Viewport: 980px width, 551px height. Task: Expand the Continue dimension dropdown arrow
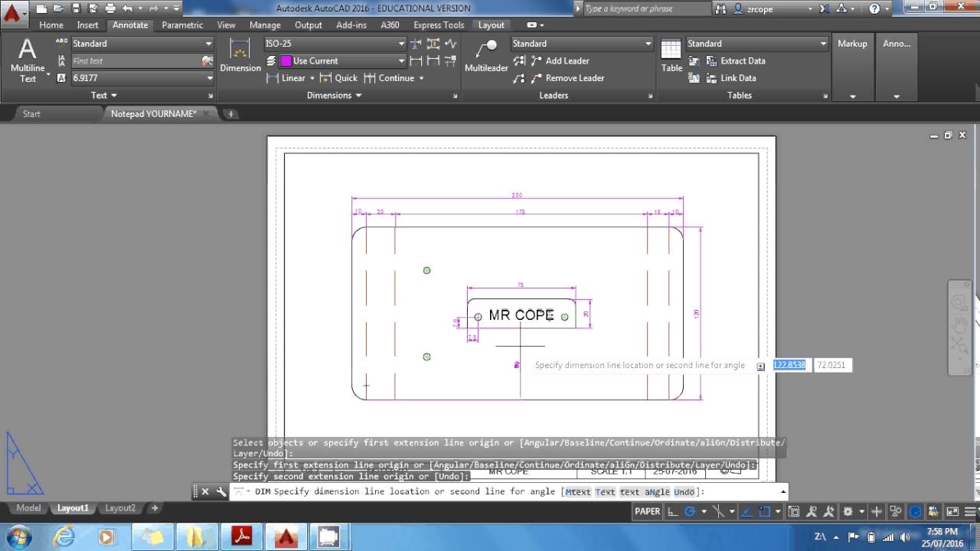[x=421, y=78]
